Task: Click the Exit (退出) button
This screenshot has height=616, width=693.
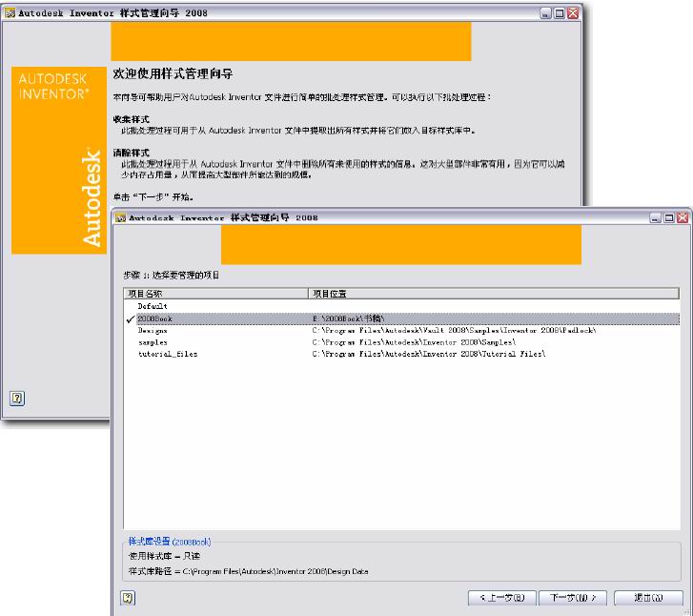Action: [648, 598]
